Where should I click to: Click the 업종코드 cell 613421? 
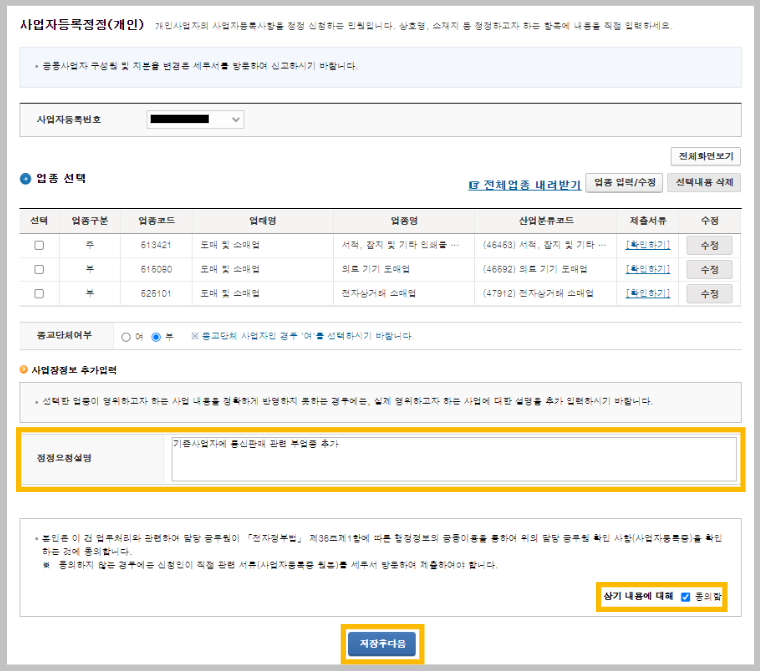(x=156, y=245)
